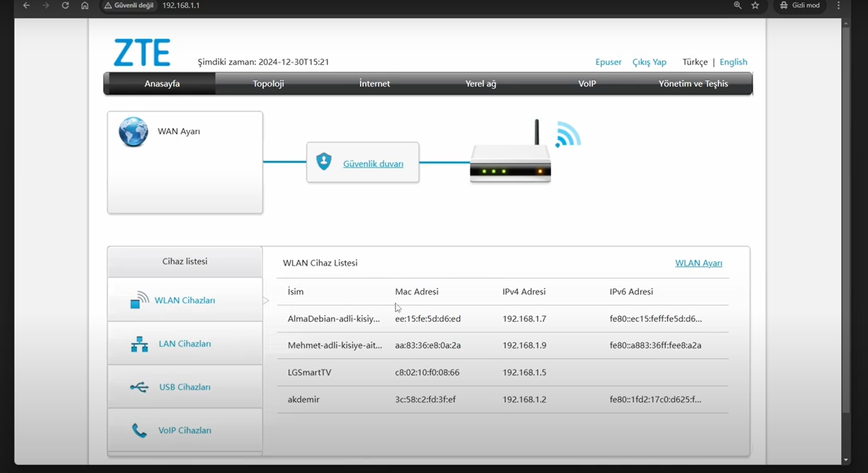Select the WLAN Cihazları wireless icon
The height and width of the screenshot is (473, 868).
[139, 300]
